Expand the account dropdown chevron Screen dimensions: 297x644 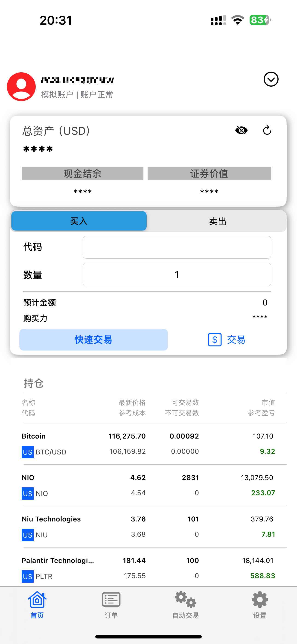point(271,79)
